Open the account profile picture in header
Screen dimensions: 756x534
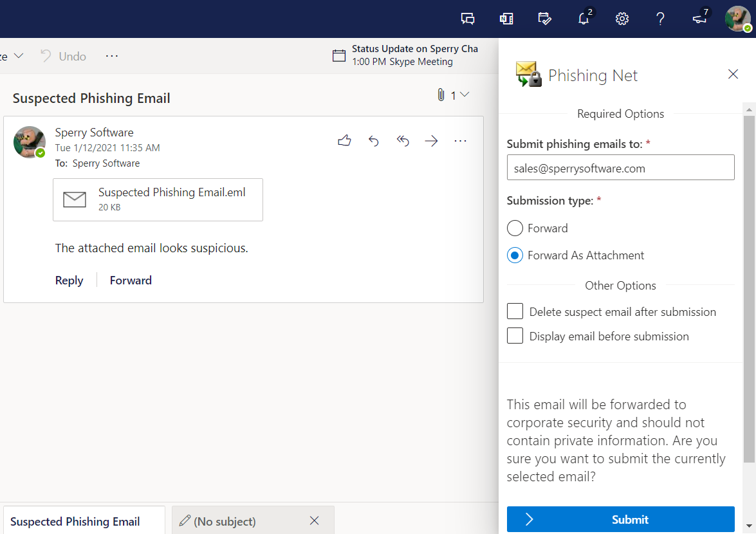point(738,19)
